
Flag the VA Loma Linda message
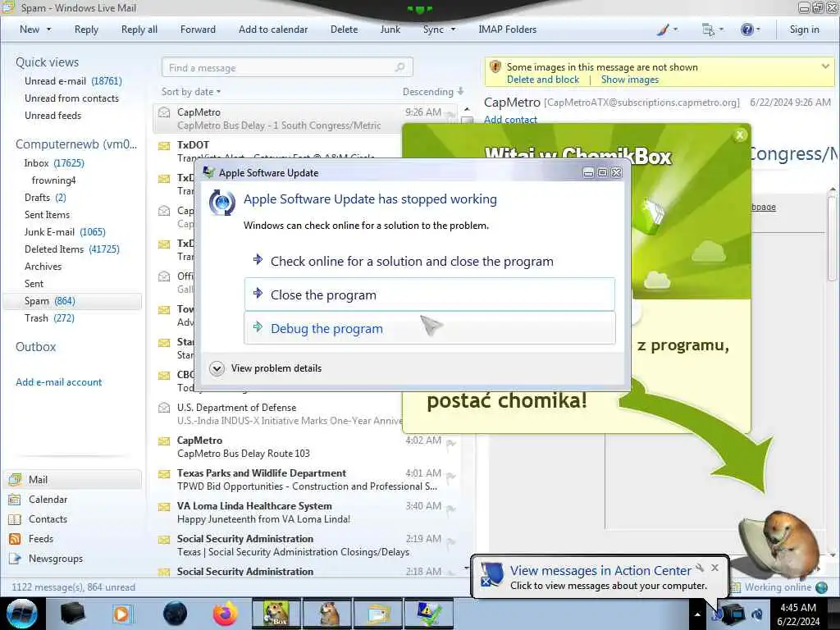[x=450, y=509]
